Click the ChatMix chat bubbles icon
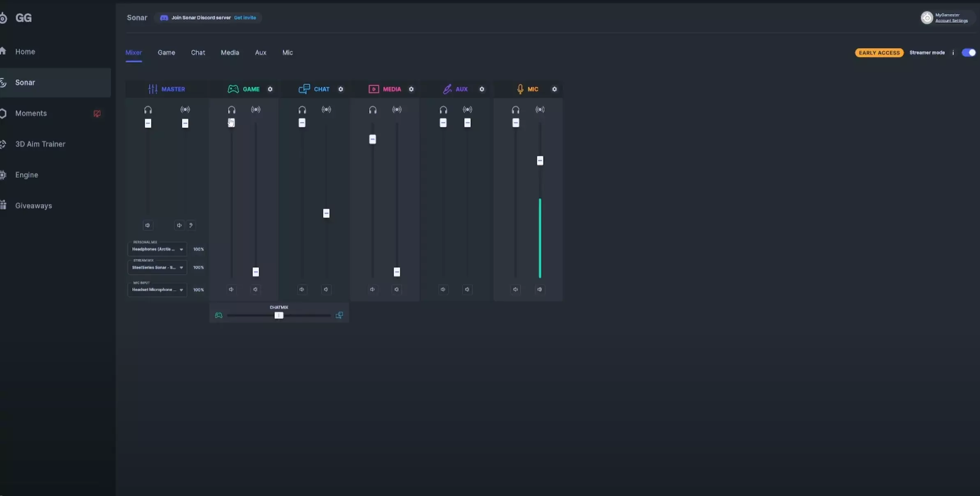This screenshot has width=980, height=496. tap(339, 315)
